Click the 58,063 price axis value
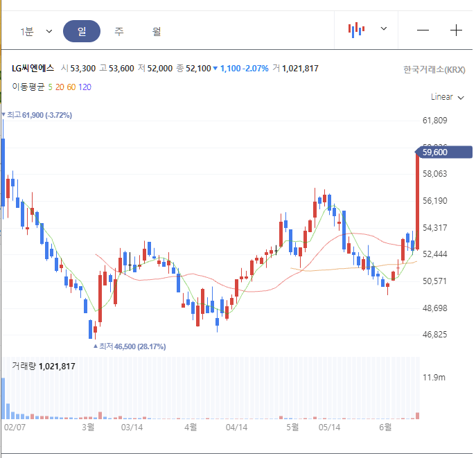The width and height of the screenshot is (476, 458). (434, 174)
